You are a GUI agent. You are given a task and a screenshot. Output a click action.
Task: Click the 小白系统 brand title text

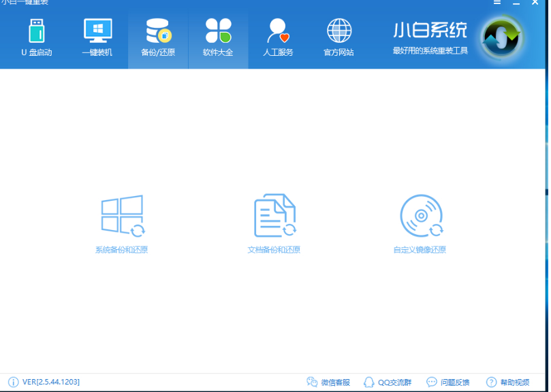click(x=430, y=30)
